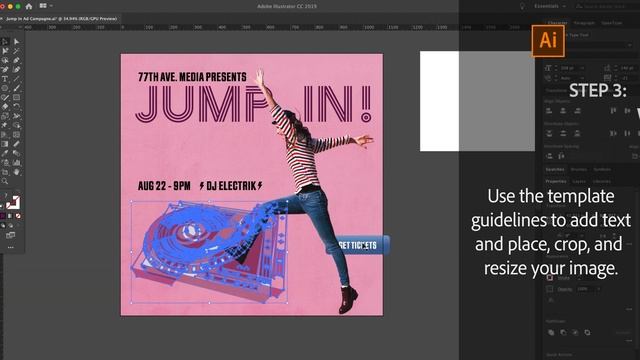Select the Jump In Ad Campaign.ai document tab
This screenshot has width=640, height=360.
pos(61,19)
